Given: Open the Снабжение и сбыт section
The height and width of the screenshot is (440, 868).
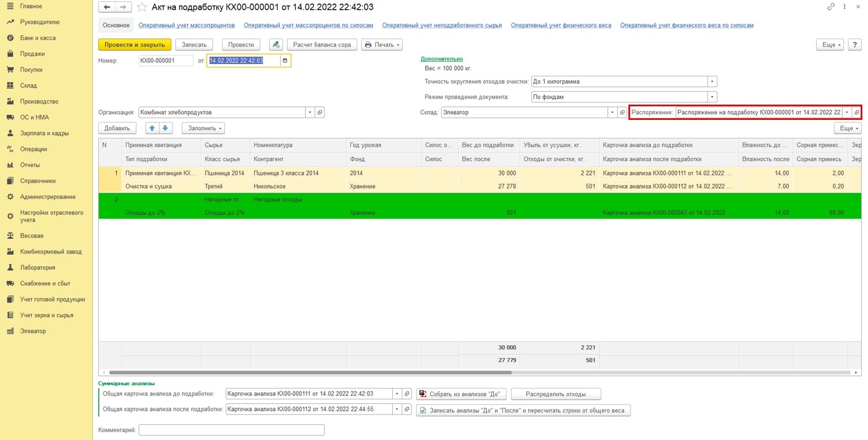Looking at the screenshot, I should (45, 283).
